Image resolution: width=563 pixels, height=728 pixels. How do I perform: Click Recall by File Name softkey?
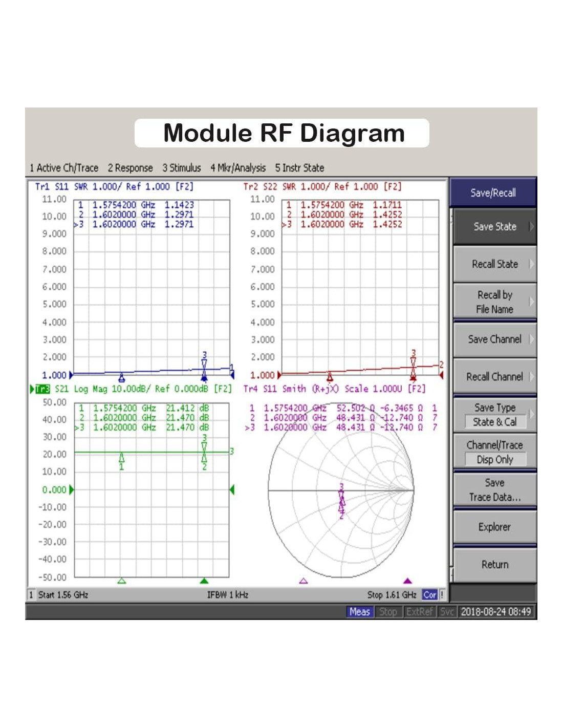point(494,302)
